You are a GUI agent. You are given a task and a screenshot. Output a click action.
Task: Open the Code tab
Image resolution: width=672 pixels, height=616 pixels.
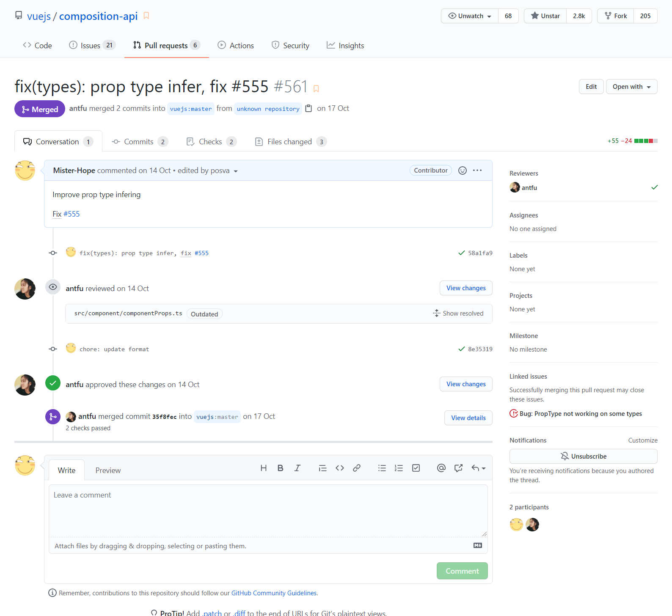tap(37, 45)
